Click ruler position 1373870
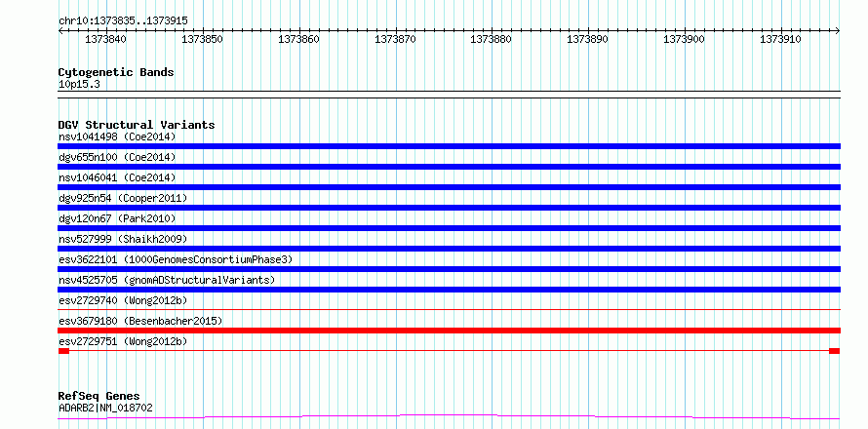 click(395, 39)
